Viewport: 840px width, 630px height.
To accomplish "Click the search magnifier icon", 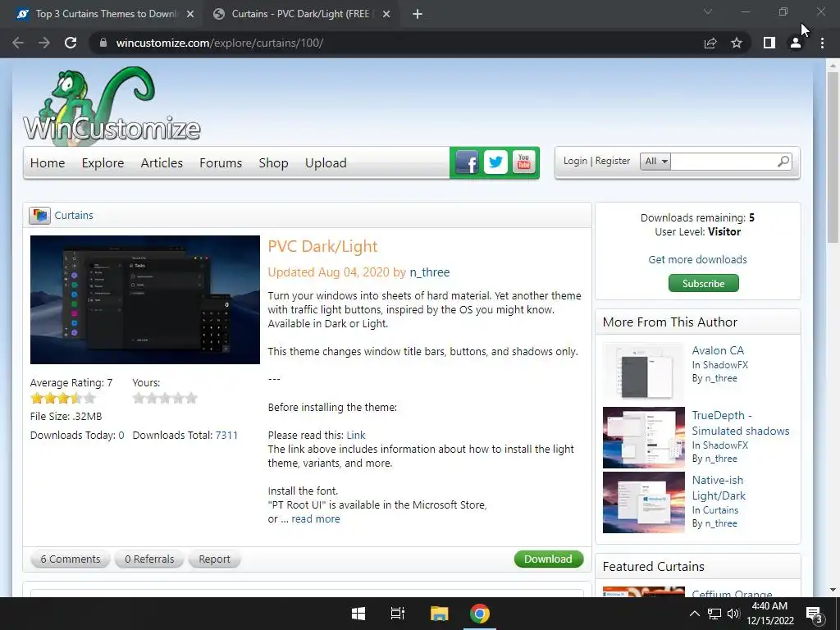I will point(783,161).
